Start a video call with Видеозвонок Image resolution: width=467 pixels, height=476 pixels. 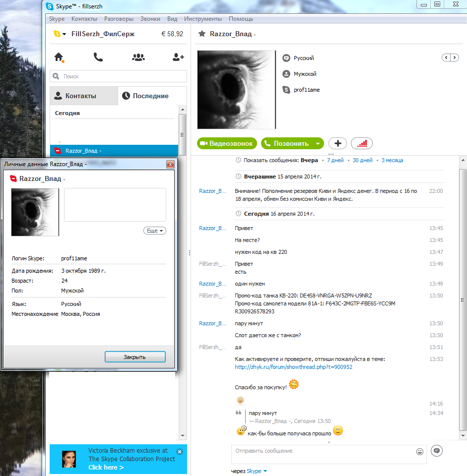point(227,143)
